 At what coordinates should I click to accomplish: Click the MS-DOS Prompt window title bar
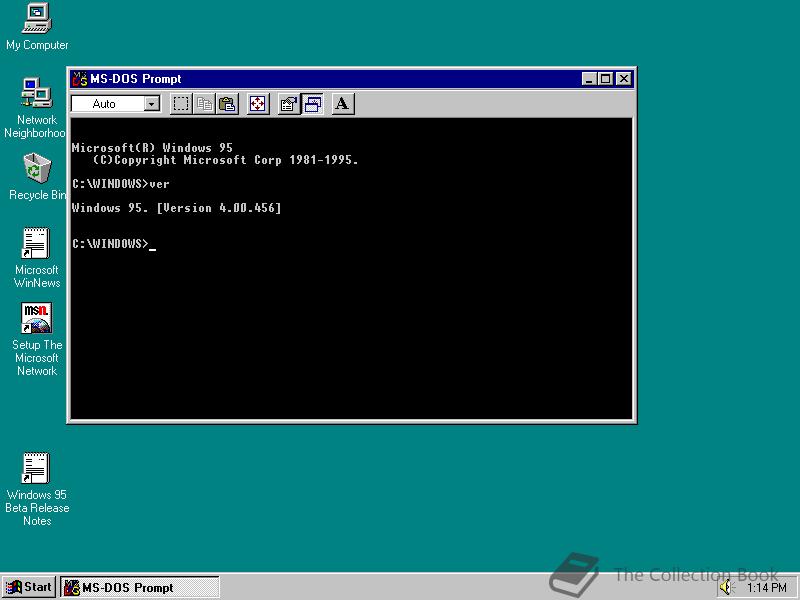352,79
